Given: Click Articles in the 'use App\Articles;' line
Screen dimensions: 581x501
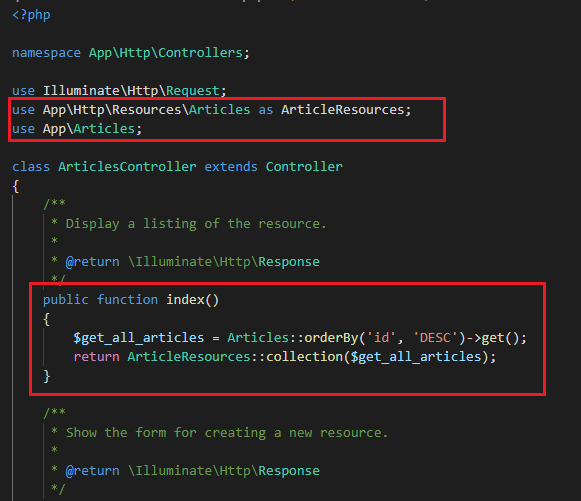Looking at the screenshot, I should coord(104,129).
